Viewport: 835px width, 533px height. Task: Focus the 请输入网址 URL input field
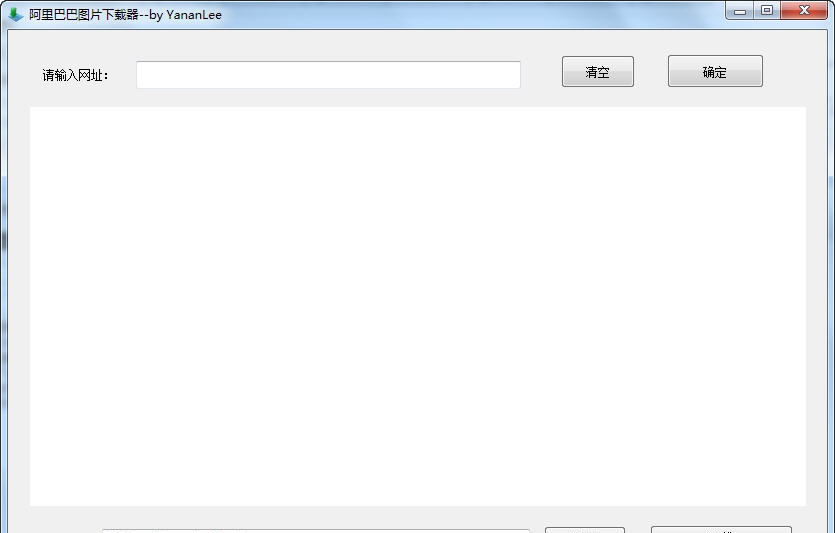pyautogui.click(x=328, y=75)
